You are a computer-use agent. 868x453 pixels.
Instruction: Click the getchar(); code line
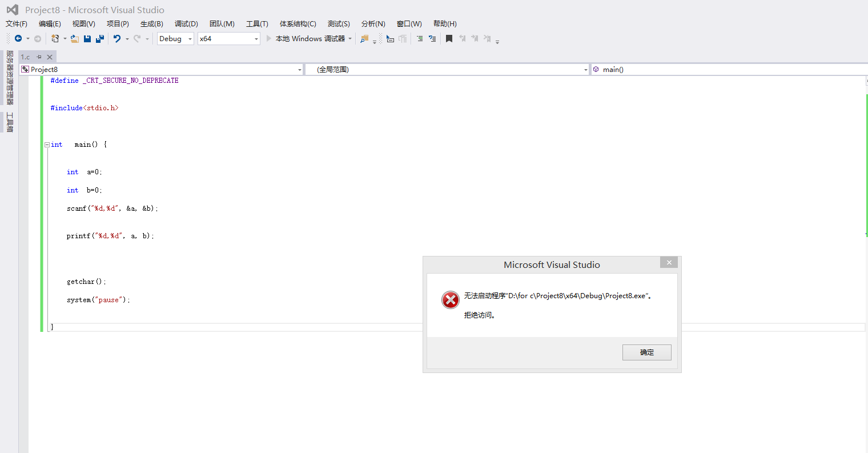[86, 282]
